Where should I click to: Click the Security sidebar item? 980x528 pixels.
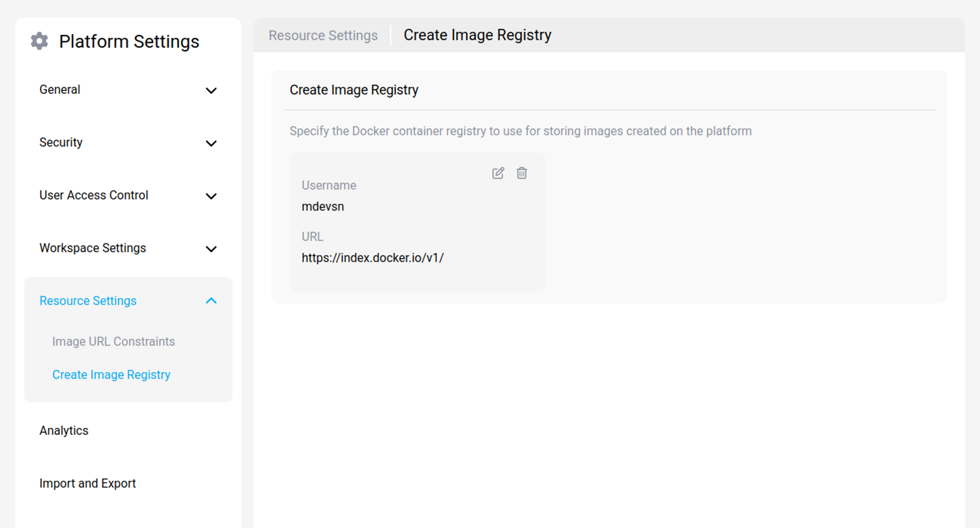point(61,143)
